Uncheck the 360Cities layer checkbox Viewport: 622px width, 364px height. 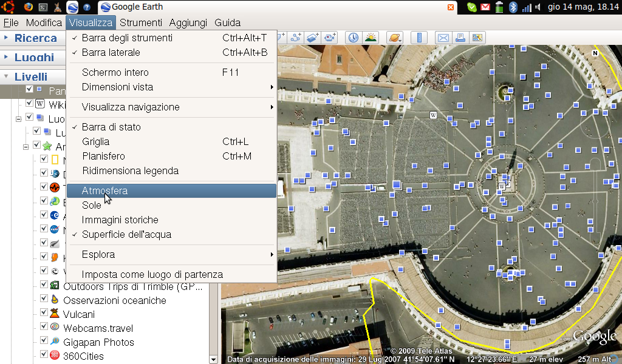pyautogui.click(x=44, y=354)
